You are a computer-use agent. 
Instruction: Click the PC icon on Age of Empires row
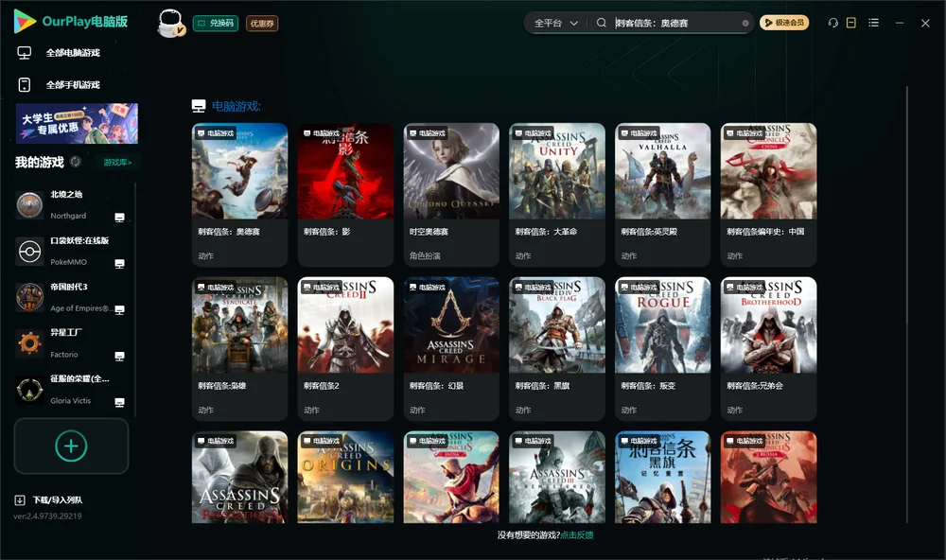[119, 309]
